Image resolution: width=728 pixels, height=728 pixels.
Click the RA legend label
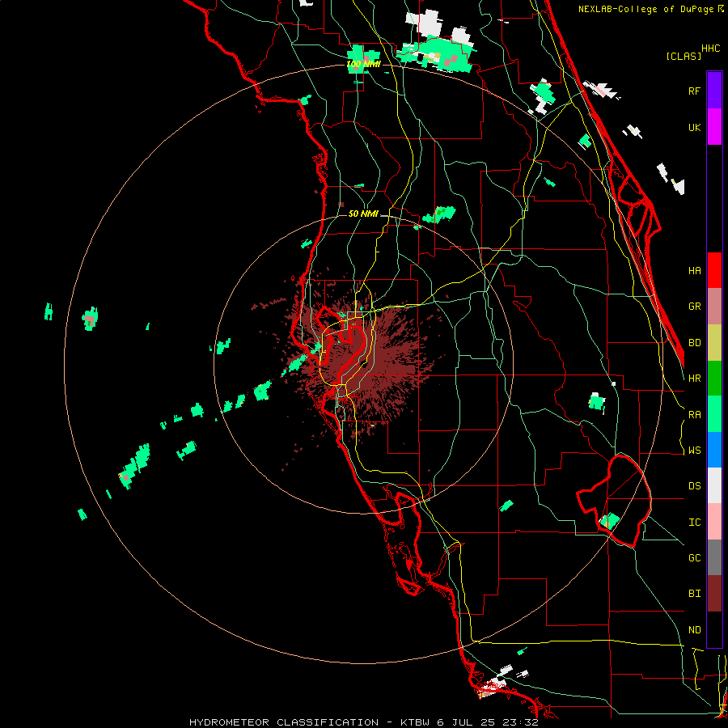pyautogui.click(x=694, y=415)
